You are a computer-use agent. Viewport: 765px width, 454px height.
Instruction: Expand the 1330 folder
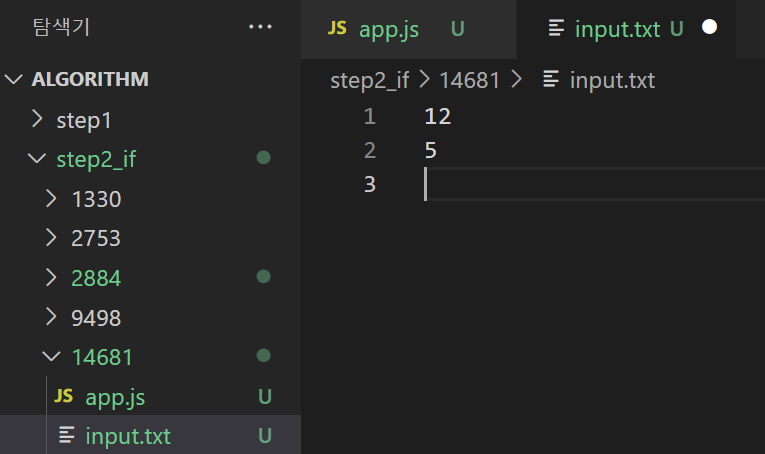tap(51, 198)
